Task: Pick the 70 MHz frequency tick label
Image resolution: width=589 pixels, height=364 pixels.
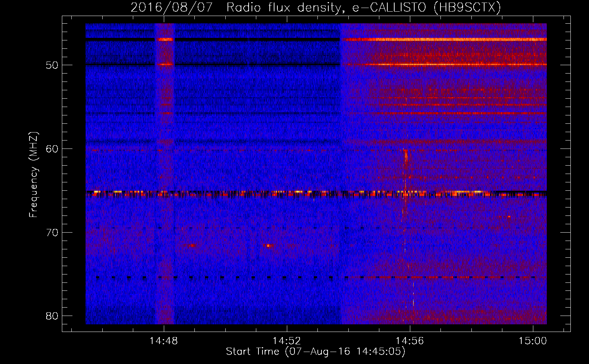Action: [x=52, y=233]
